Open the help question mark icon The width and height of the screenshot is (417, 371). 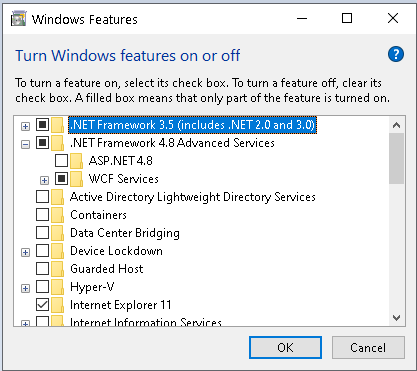(x=396, y=54)
